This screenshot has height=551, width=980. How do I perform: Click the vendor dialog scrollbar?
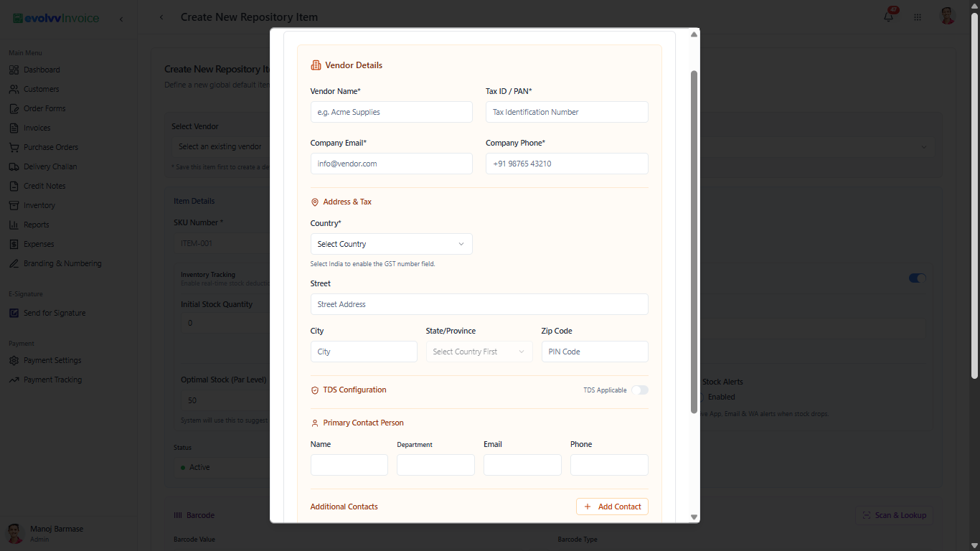coord(694,242)
